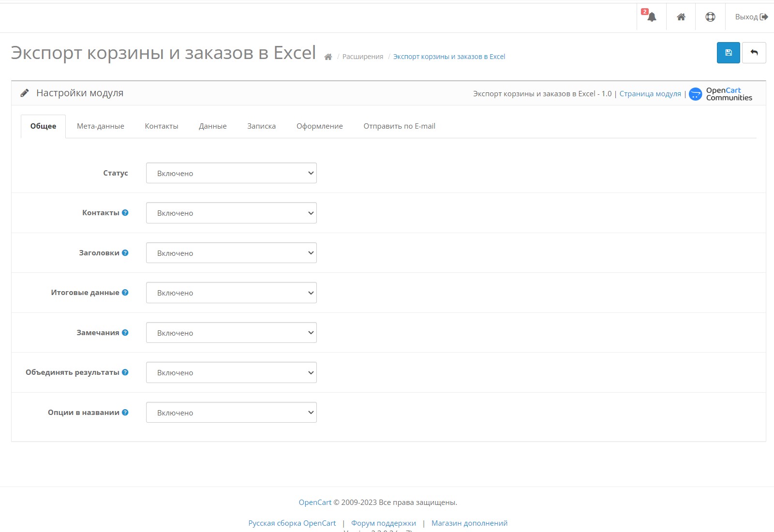Click the breadcrumb home icon
This screenshot has height=532, width=774.
pos(328,57)
